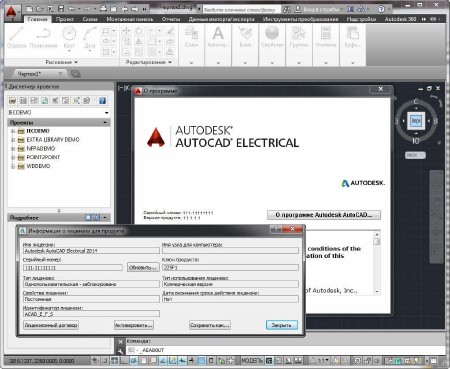450x369 pixels.
Task: Toggle the highlighted square button in status bar middle
Action: 201,360
